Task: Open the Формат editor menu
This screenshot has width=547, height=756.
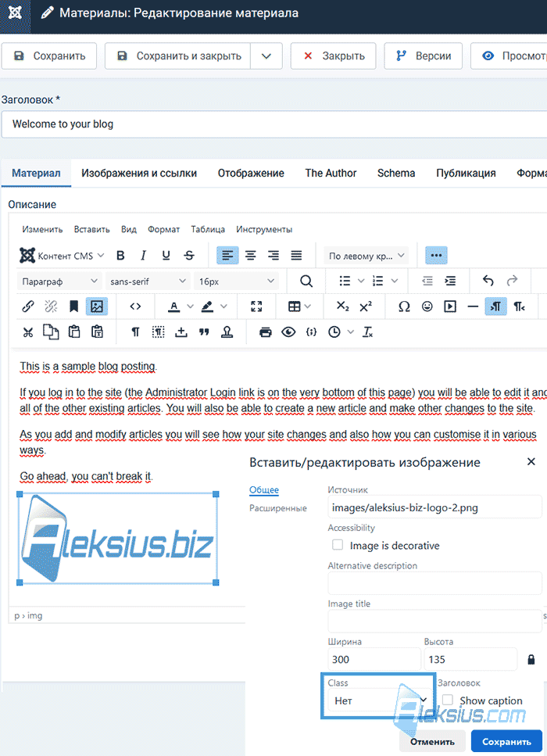Action: [164, 230]
